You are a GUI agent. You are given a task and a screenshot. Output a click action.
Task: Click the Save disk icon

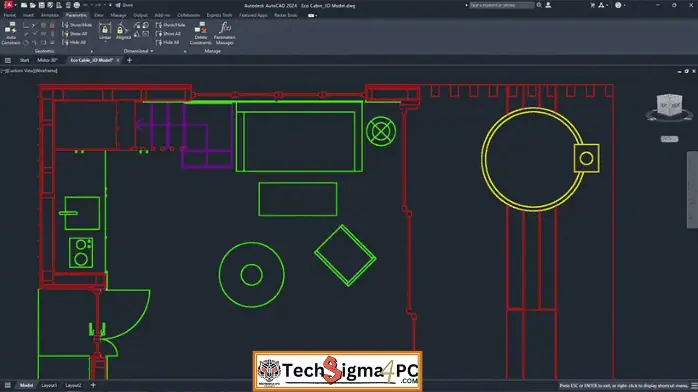point(41,5)
